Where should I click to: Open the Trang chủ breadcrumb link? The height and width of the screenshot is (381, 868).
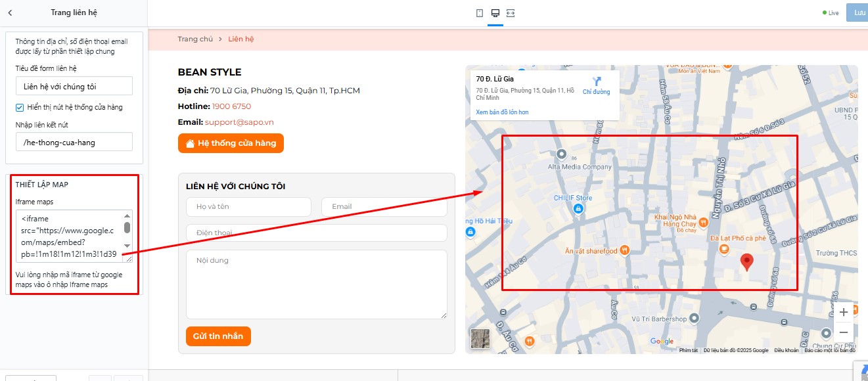tap(195, 39)
